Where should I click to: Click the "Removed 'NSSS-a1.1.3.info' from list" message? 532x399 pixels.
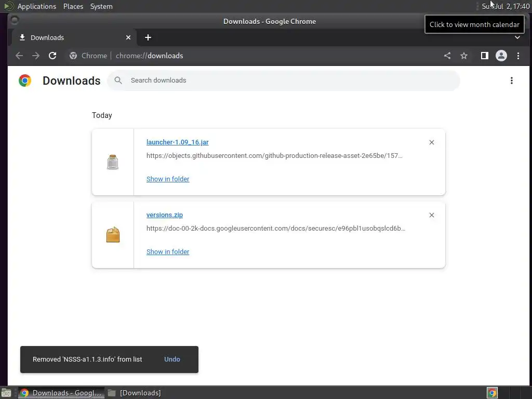(87, 360)
